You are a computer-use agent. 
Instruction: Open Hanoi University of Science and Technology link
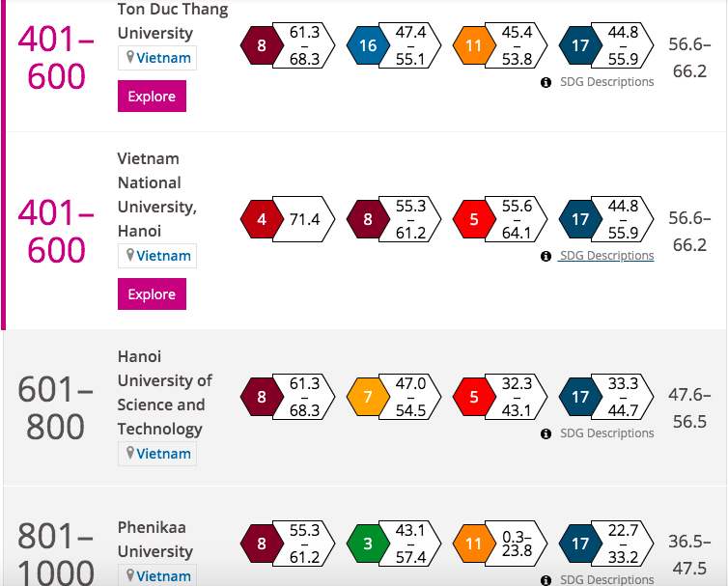[164, 392]
